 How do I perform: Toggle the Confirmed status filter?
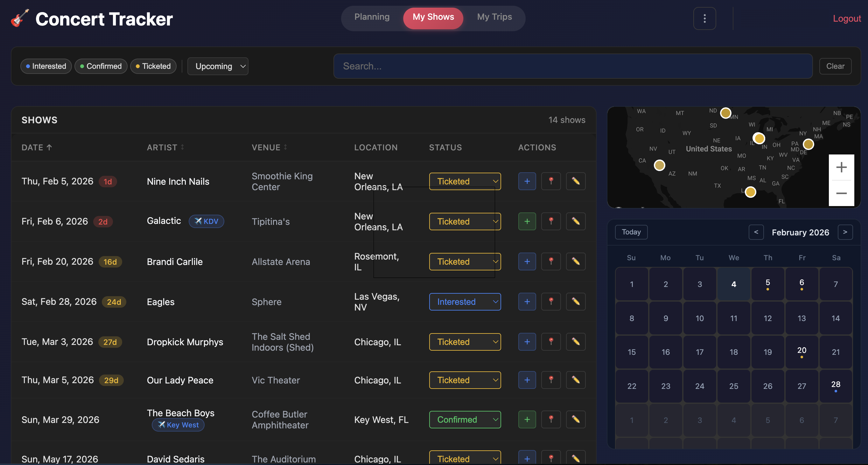point(101,66)
